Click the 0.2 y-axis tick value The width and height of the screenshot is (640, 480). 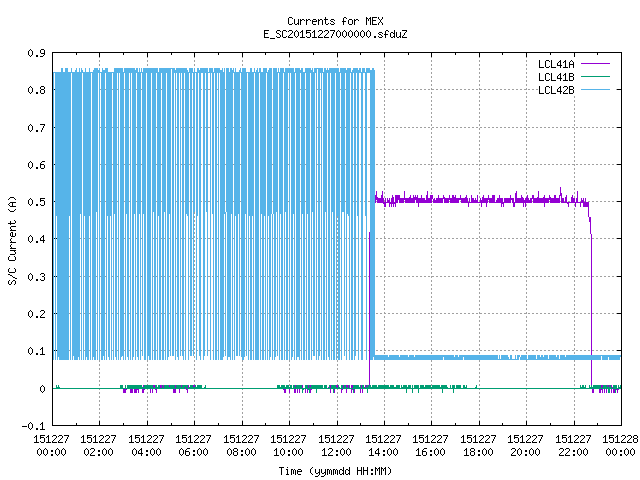click(36, 314)
